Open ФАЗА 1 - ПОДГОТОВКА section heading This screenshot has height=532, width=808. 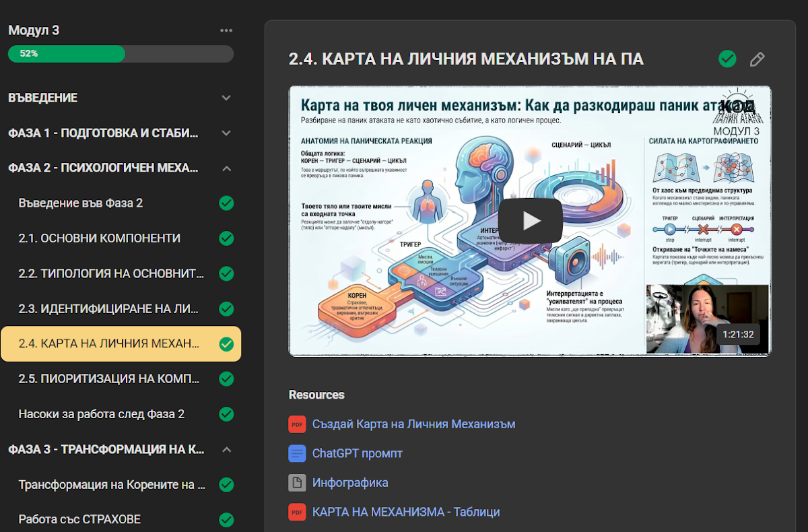(x=103, y=133)
